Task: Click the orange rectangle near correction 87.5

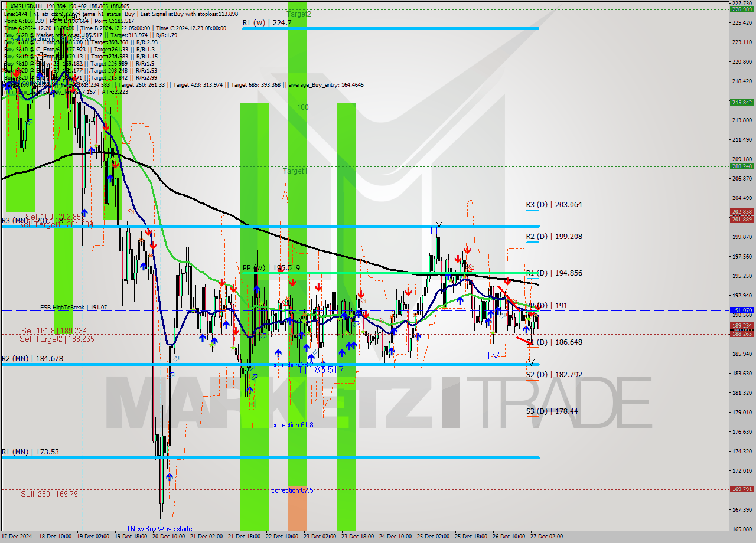Action: click(297, 509)
